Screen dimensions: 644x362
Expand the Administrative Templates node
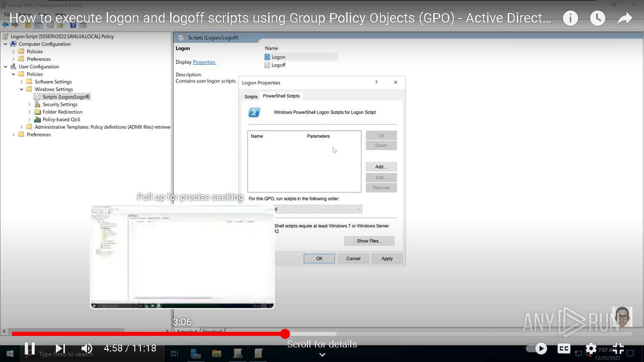click(x=22, y=127)
